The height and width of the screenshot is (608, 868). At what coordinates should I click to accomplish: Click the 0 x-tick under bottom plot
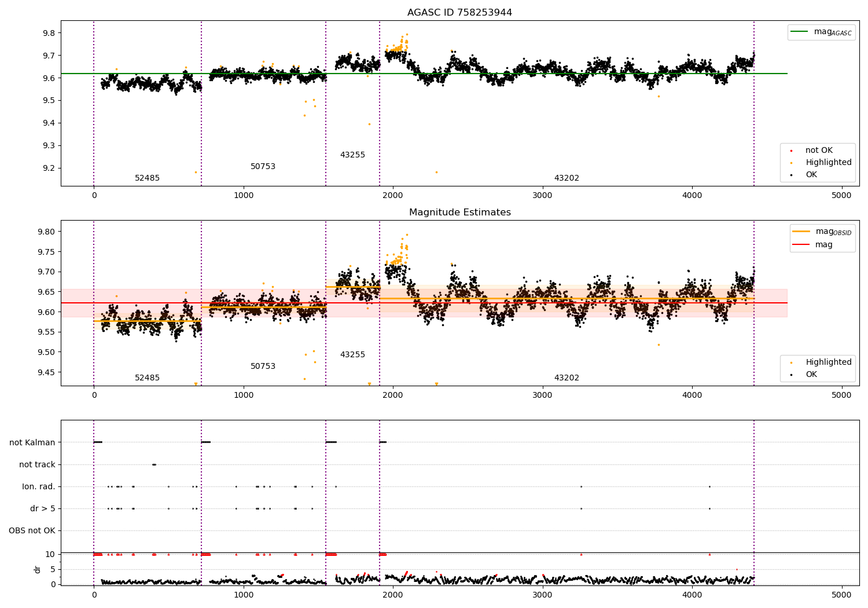[x=94, y=595]
